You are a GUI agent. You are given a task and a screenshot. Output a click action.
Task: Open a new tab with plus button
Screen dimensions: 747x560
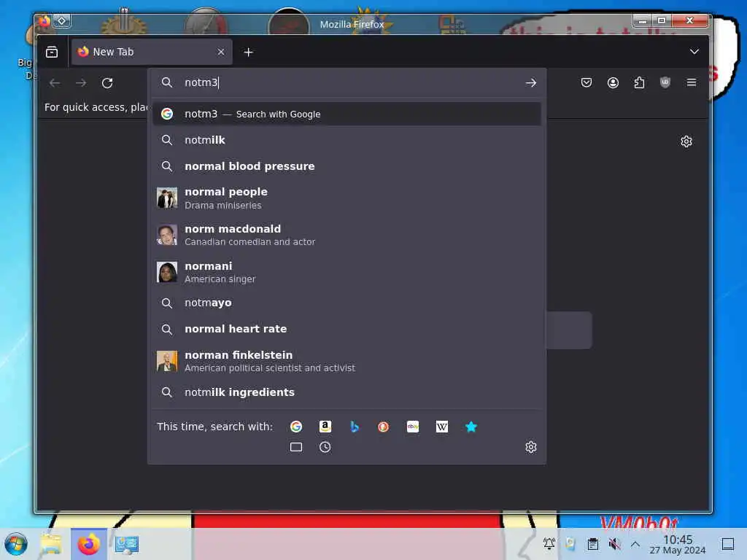pos(248,52)
